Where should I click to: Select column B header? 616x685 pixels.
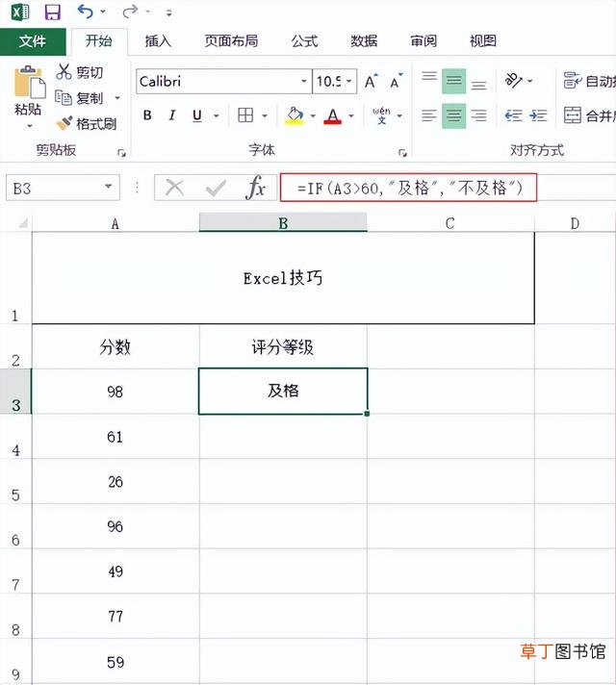(283, 223)
